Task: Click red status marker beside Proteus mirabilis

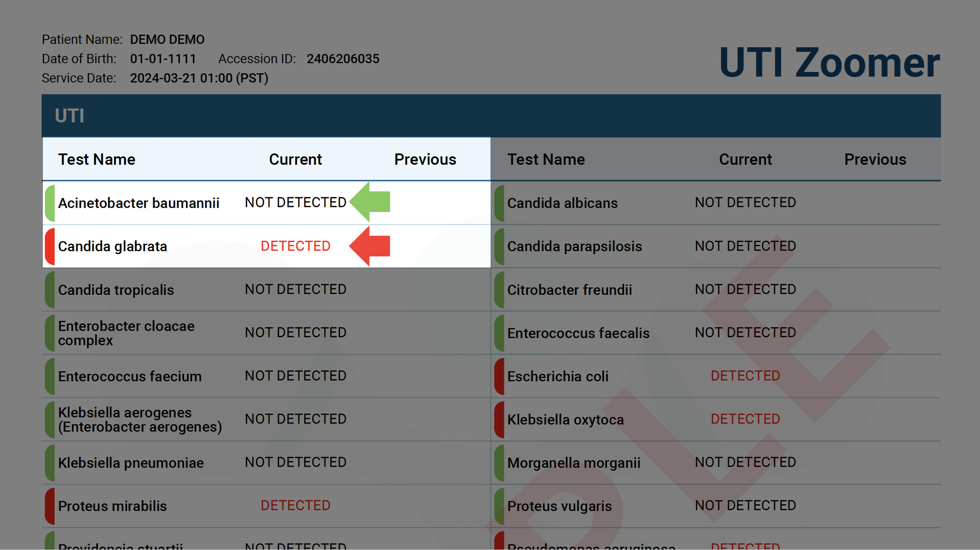Action: (50, 506)
